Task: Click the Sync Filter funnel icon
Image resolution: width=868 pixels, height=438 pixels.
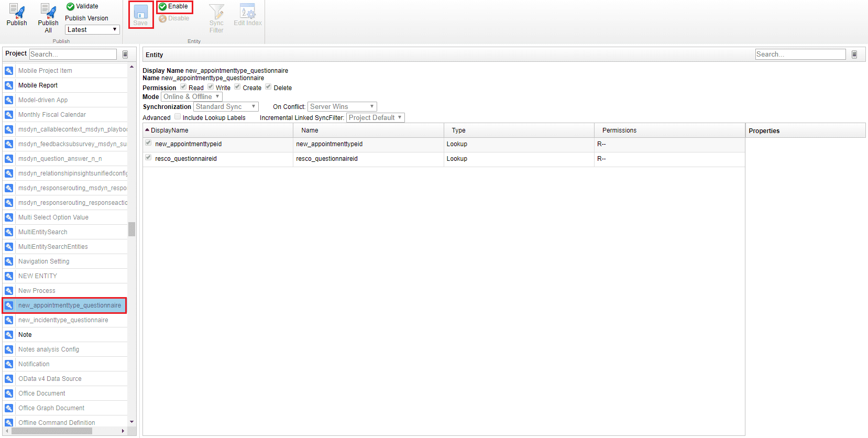Action: click(x=216, y=12)
